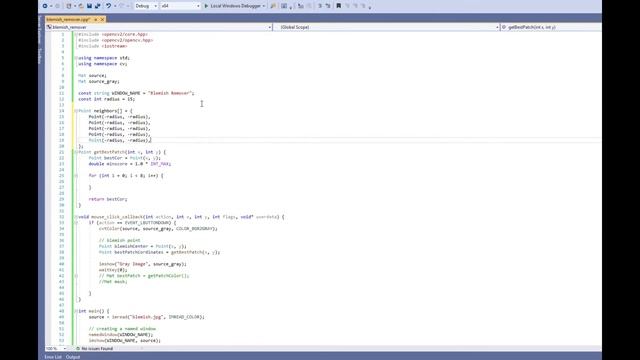Click the waitKey(0) call on line 41
The height and width of the screenshot is (360, 640).
[x=113, y=270]
